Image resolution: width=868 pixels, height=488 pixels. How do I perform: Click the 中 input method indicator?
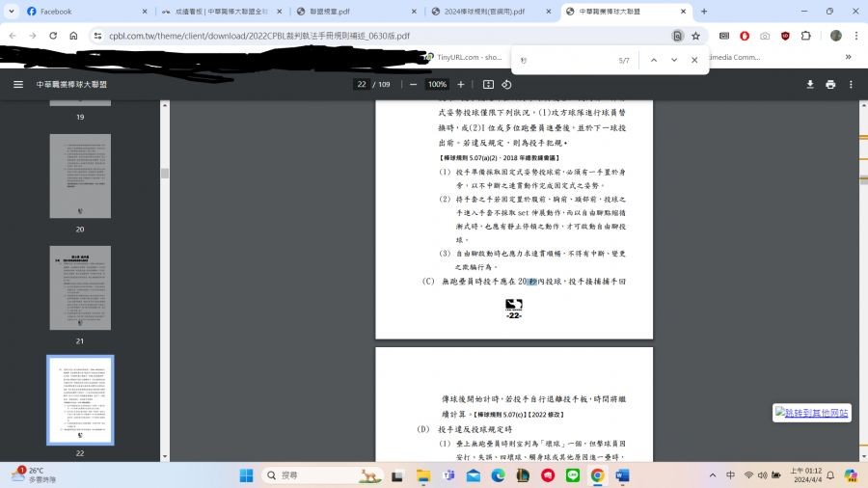point(731,475)
